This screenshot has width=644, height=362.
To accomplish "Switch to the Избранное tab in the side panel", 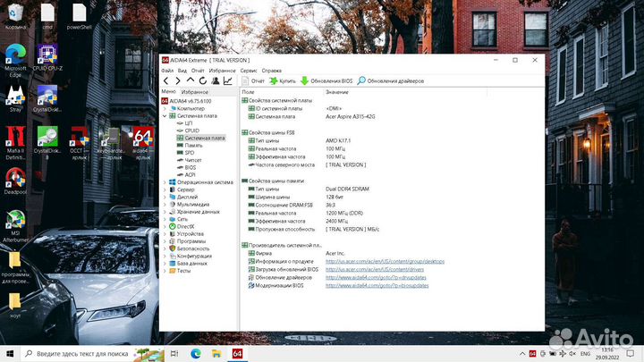I will click(195, 92).
